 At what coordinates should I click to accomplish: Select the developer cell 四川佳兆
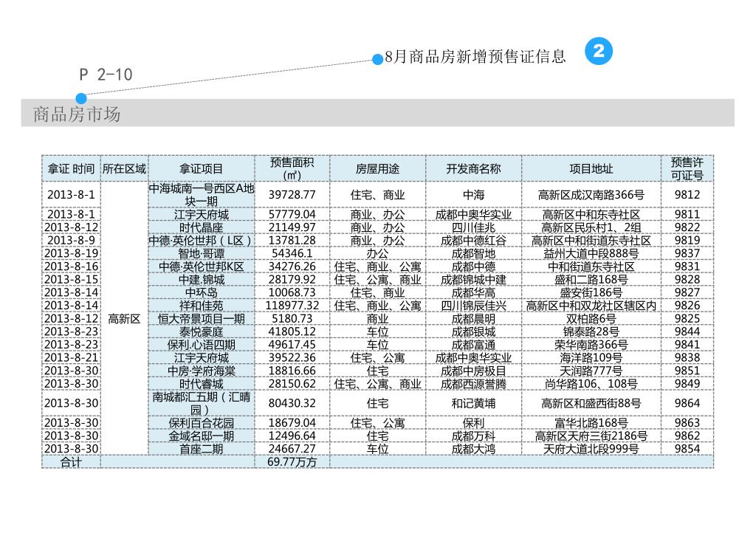473,227
